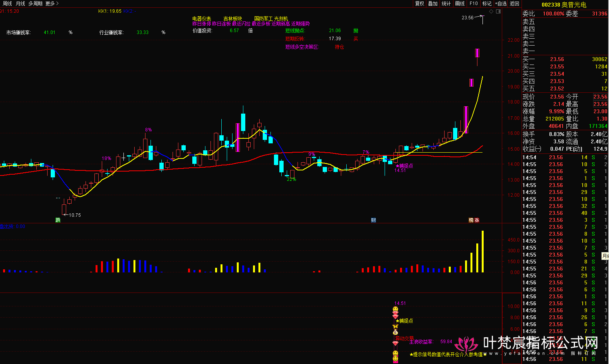
Task: Open the 多周期 multi-period view
Action: point(35,3)
